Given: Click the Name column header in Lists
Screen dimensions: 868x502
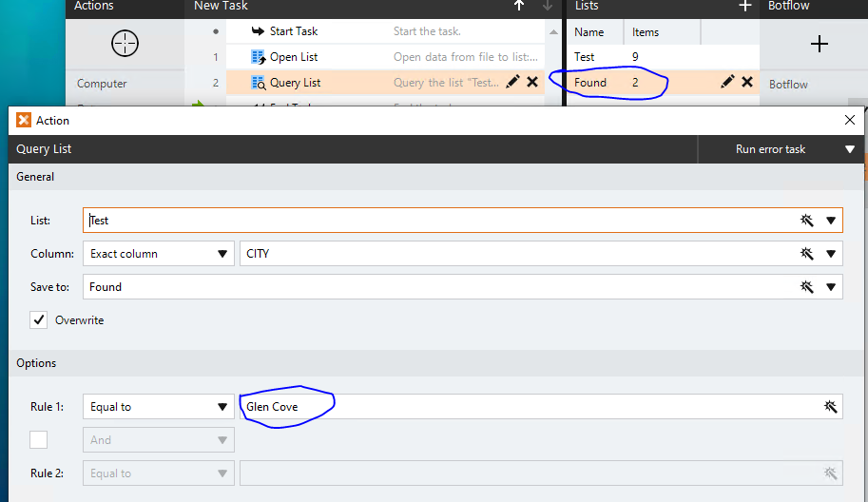Looking at the screenshot, I should 589,32.
